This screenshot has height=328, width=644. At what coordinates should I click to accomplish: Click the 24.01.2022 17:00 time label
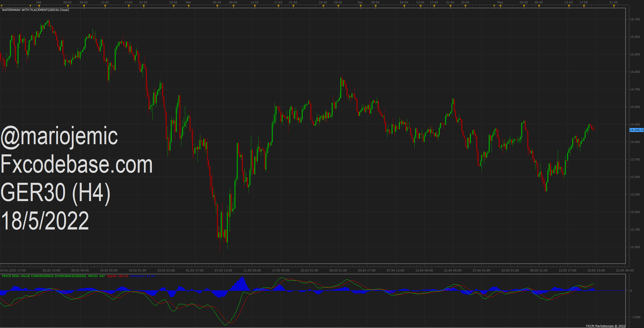point(13,270)
